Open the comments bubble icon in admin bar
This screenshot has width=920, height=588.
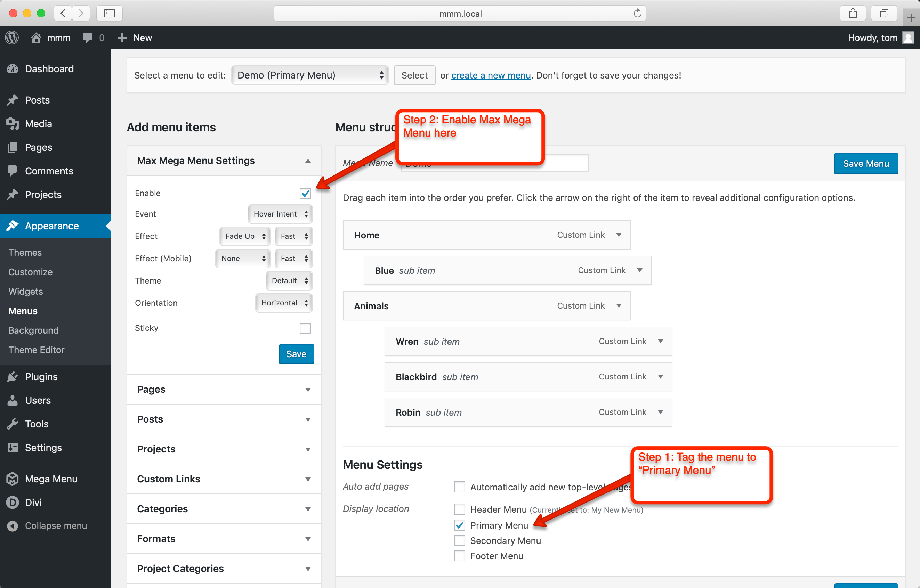pyautogui.click(x=88, y=38)
